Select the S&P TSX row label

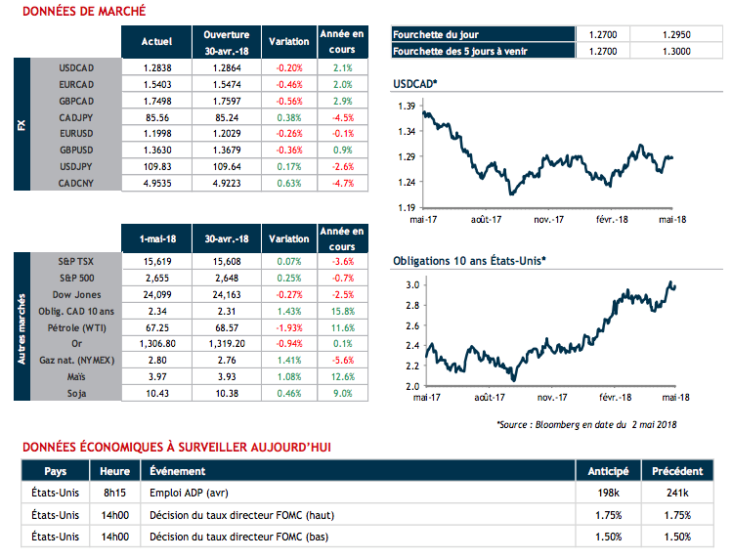(74, 263)
